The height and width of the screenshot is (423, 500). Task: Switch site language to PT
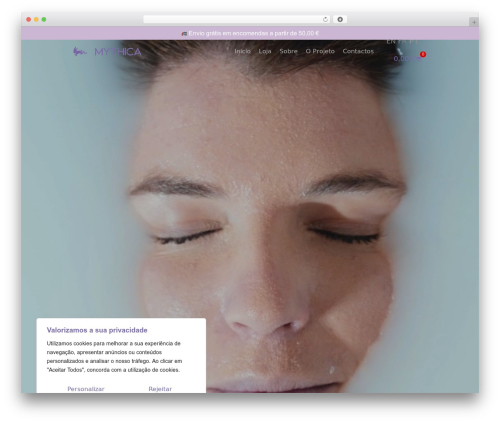[413, 42]
